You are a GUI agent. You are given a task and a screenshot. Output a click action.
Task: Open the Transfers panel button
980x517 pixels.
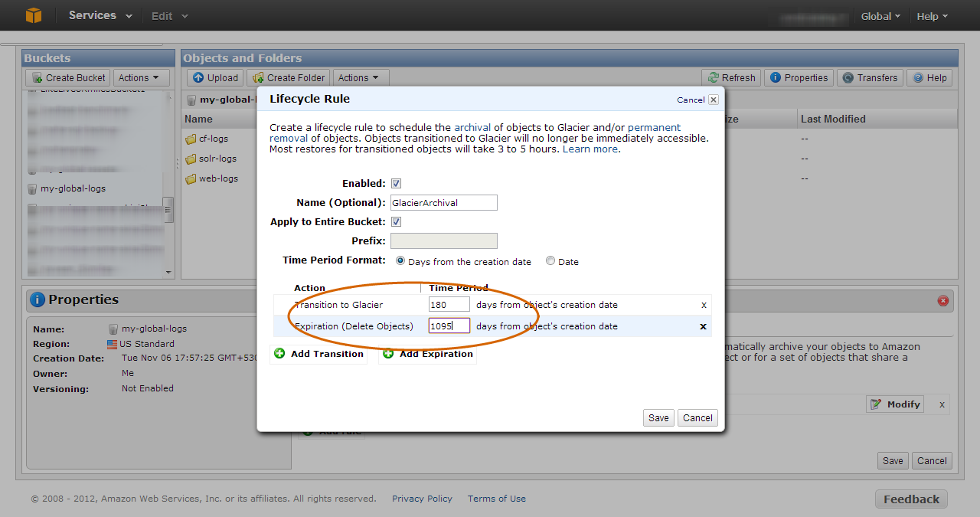click(x=870, y=78)
